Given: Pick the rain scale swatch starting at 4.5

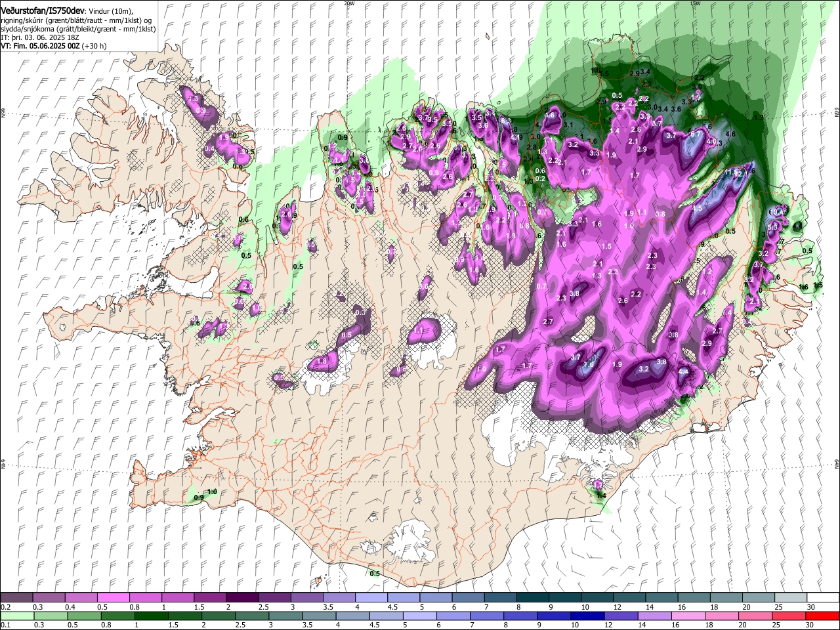Looking at the screenshot, I should 385,616.
